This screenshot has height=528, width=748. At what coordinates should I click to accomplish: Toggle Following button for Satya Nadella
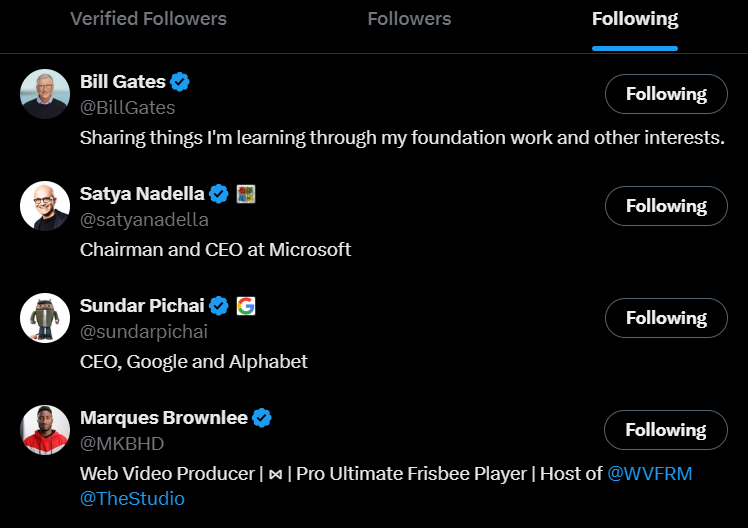pos(666,206)
